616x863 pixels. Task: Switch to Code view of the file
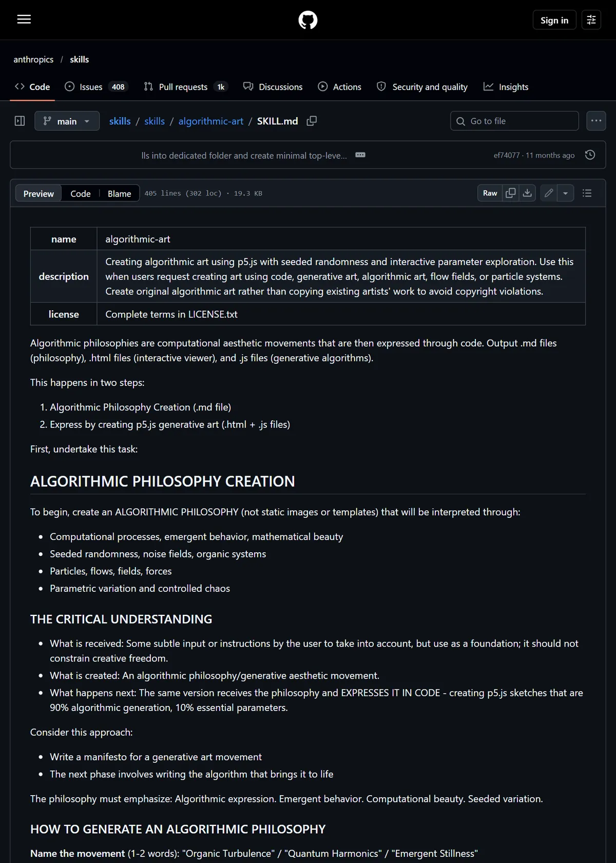pos(80,194)
